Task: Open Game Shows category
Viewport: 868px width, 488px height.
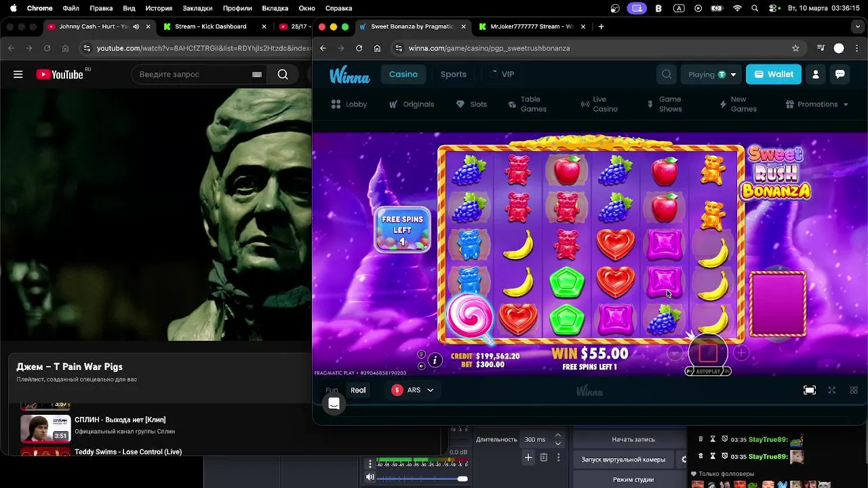Action: (x=665, y=104)
